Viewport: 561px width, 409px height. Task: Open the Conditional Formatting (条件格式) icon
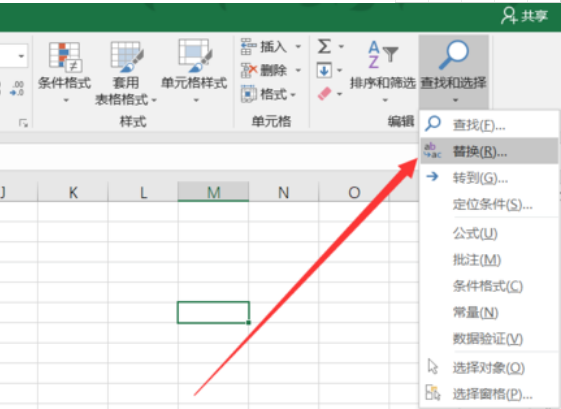[x=65, y=57]
